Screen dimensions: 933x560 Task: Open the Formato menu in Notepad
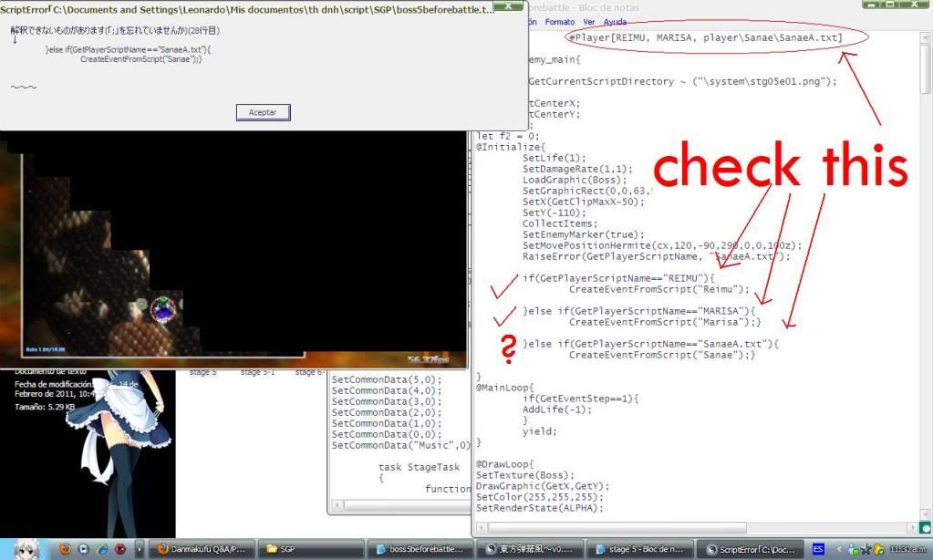coord(559,21)
